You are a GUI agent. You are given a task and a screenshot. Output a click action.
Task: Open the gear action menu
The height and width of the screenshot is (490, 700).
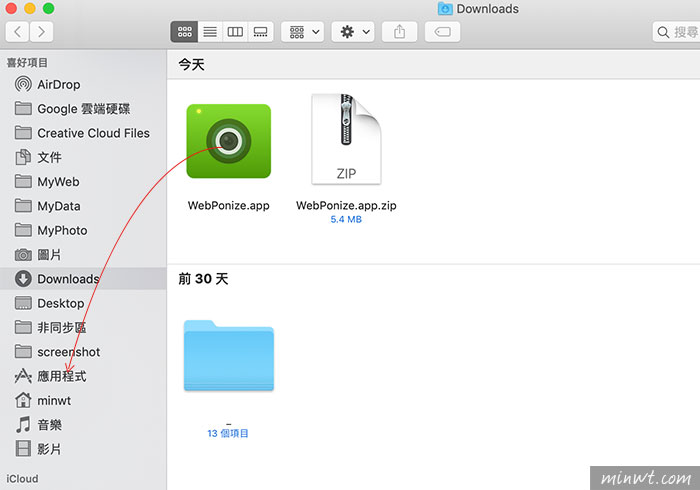pos(355,32)
